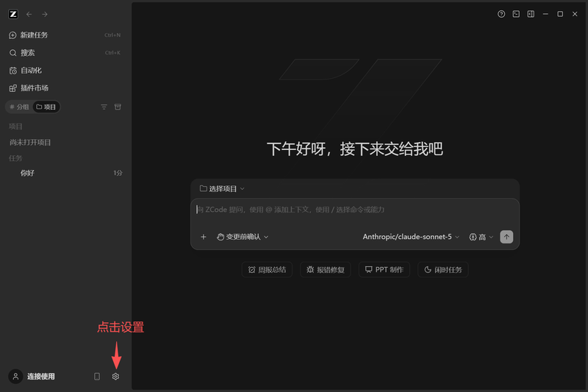Open the Anthropic/claude-sonnet-5 model dropdown
This screenshot has height=392, width=588.
click(x=411, y=237)
